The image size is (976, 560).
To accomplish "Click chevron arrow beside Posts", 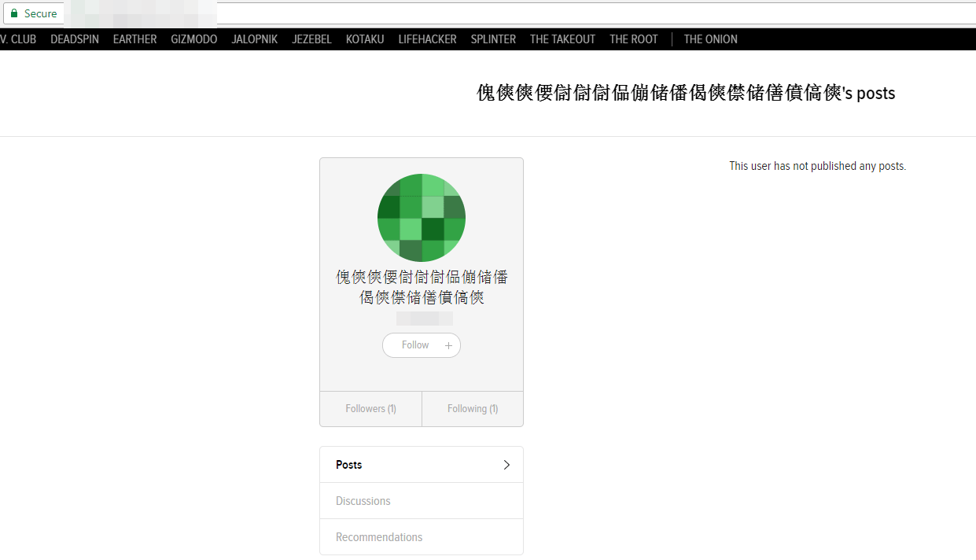I will click(506, 465).
